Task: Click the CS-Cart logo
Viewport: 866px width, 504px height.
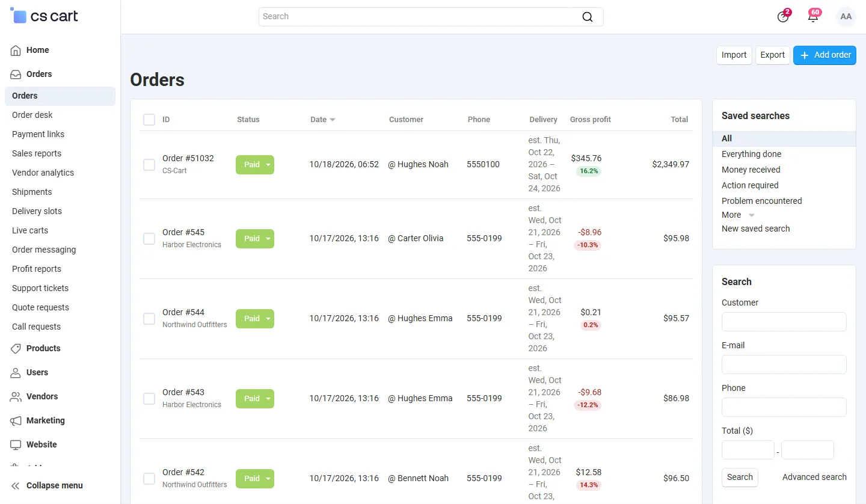Action: (45, 16)
